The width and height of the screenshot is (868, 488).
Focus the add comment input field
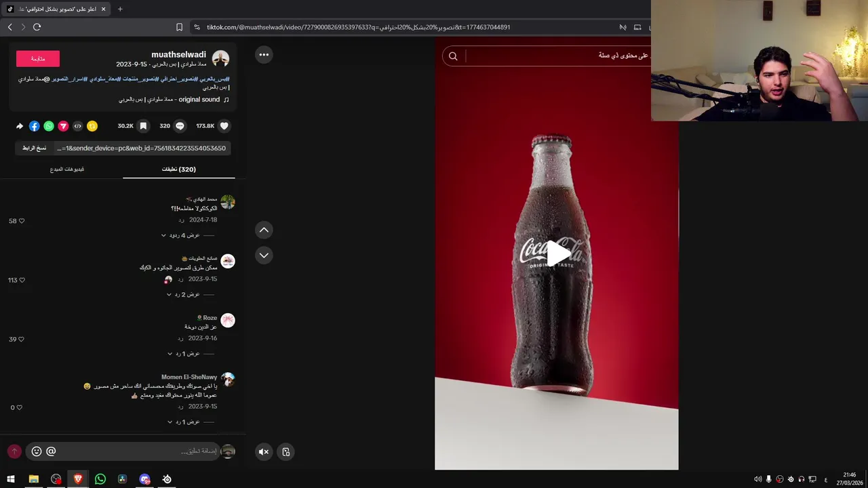point(123,451)
